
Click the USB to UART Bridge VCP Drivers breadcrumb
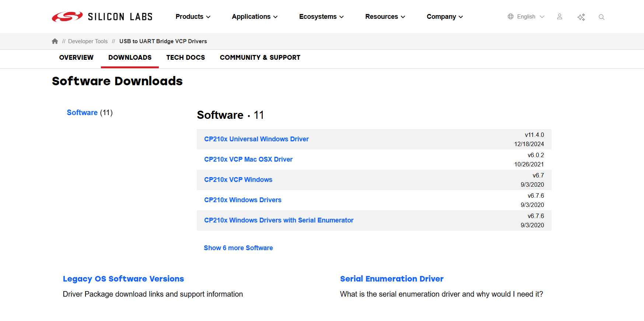(163, 41)
